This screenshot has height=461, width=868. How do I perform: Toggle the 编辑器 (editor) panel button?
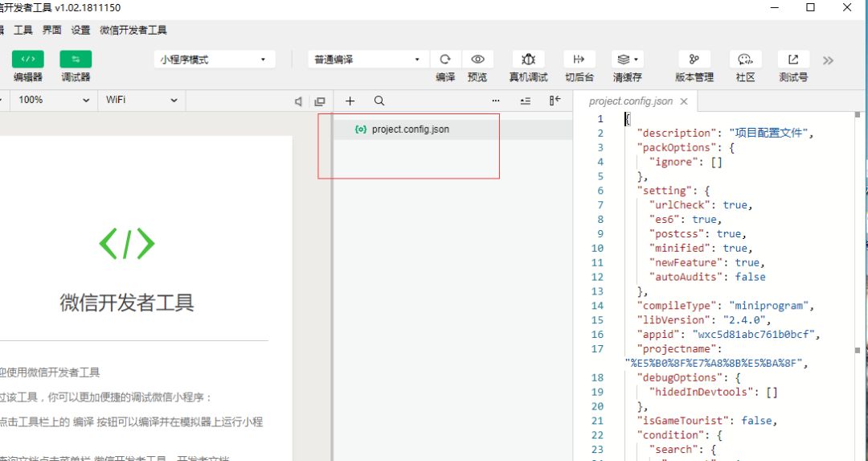point(27,60)
